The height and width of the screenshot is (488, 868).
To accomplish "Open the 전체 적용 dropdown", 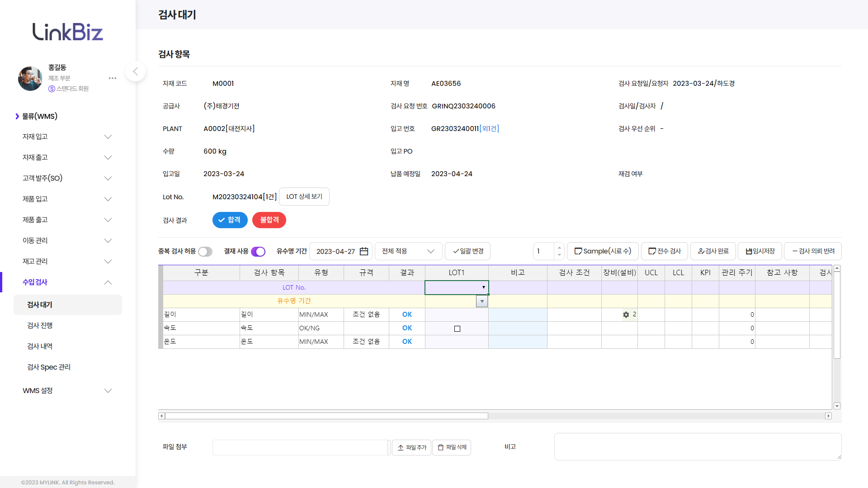I will coord(408,251).
